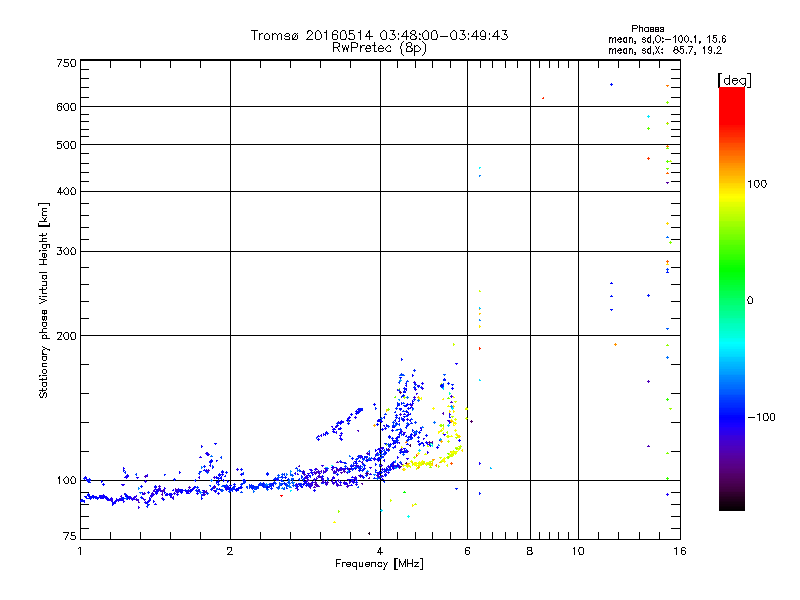This screenshot has width=800, height=600.
Task: Click the x-axis tick label '6'
Action: pyautogui.click(x=467, y=551)
